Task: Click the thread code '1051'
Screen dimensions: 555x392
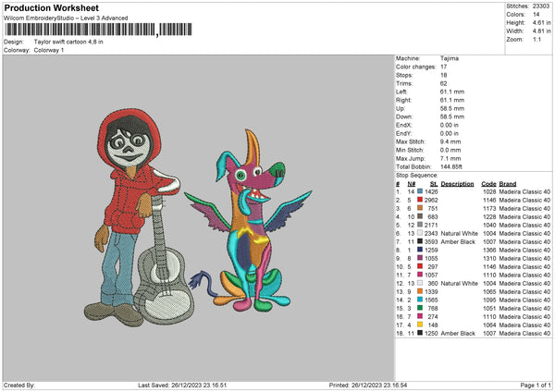Action: pyautogui.click(x=489, y=308)
